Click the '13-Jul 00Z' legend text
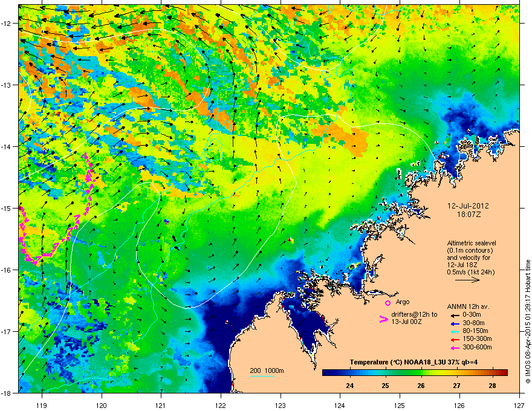This screenshot has width=532, height=411. tap(406, 322)
